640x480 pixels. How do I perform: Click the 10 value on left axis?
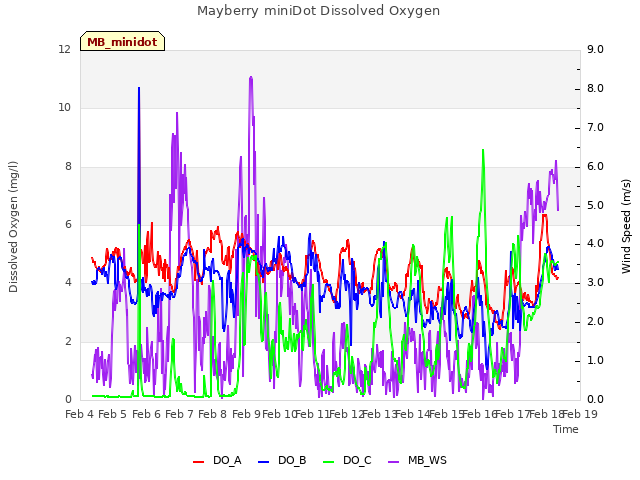tap(64, 108)
